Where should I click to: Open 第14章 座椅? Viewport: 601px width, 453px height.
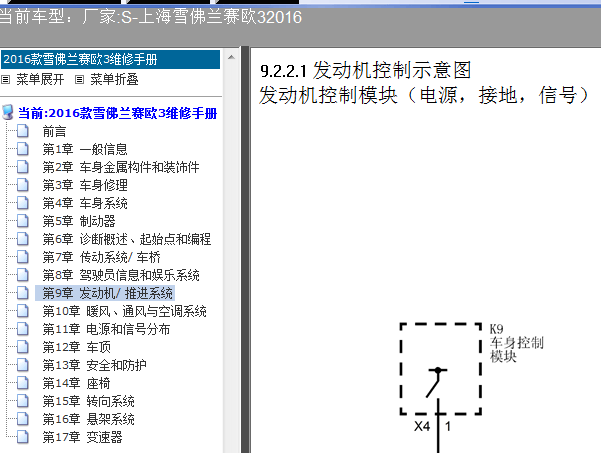tap(76, 384)
